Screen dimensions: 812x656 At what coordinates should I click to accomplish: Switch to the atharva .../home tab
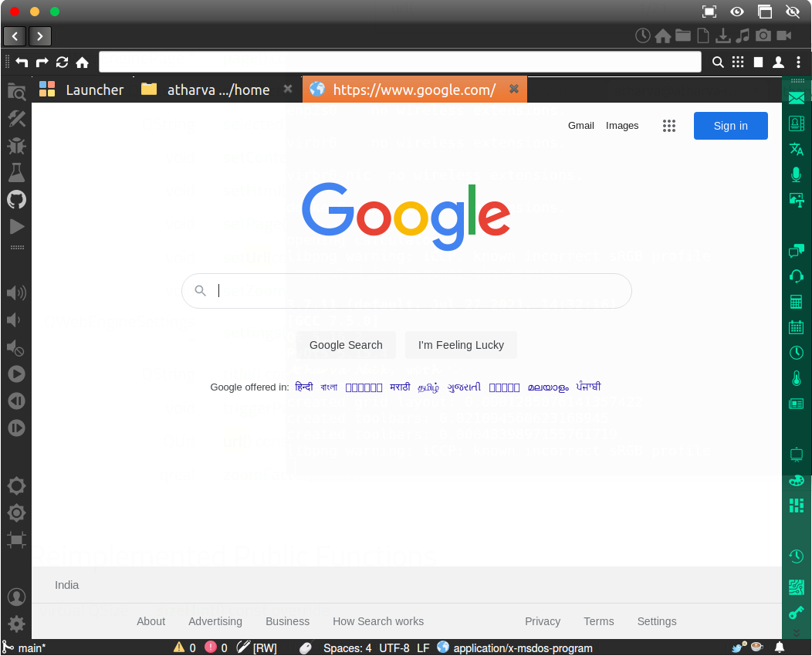click(218, 90)
